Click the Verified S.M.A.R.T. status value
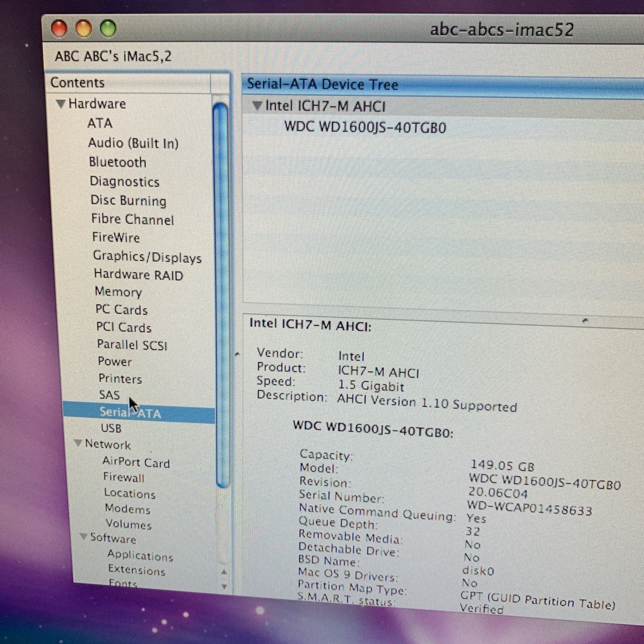This screenshot has height=644, width=644. point(481,608)
